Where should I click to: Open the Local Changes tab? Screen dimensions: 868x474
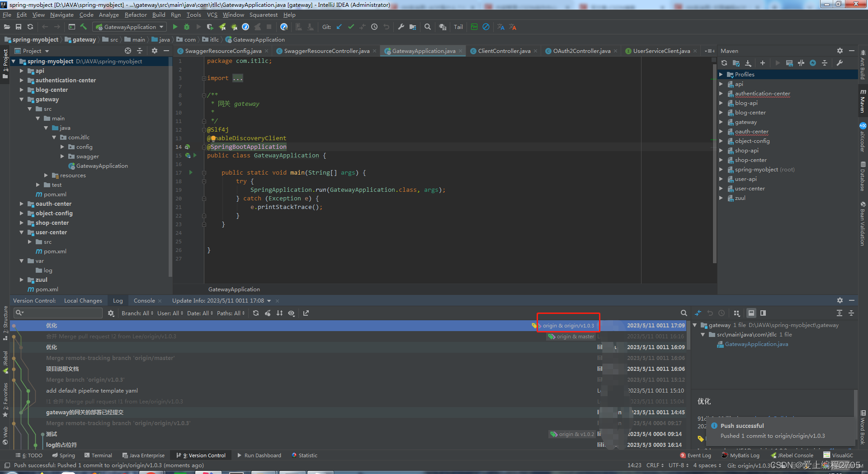tap(83, 300)
